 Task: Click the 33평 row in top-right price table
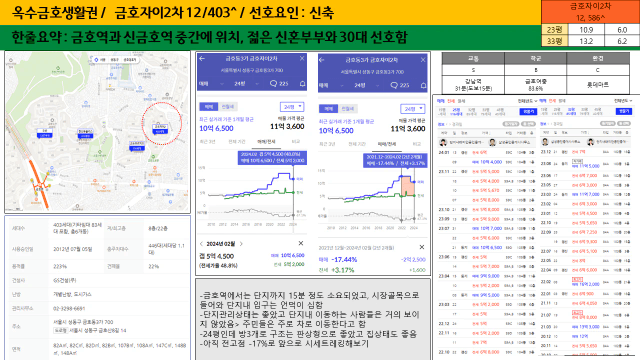tap(590, 41)
